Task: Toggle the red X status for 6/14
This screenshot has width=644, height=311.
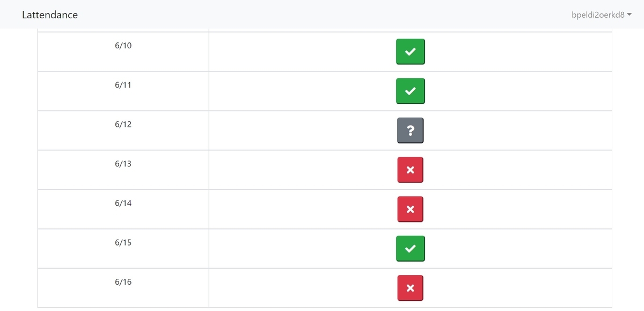Action: tap(410, 209)
